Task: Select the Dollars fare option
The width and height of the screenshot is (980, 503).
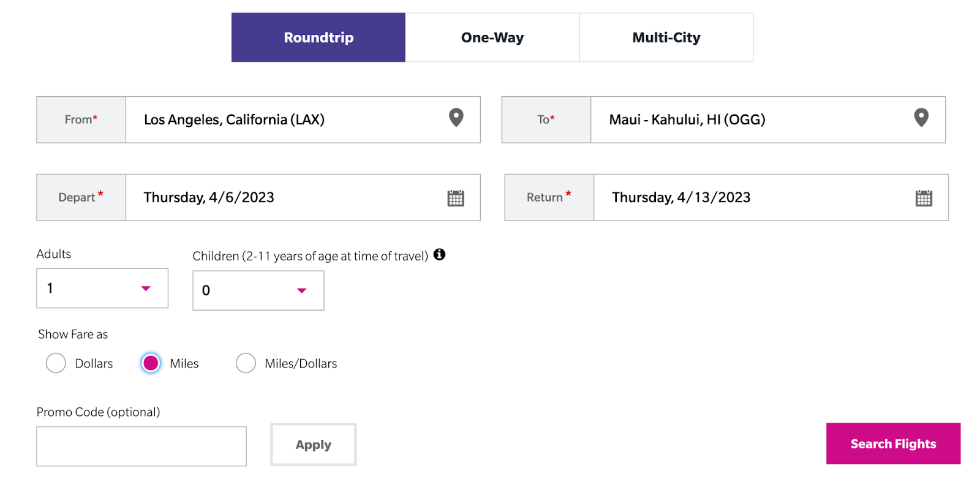Action: (56, 363)
